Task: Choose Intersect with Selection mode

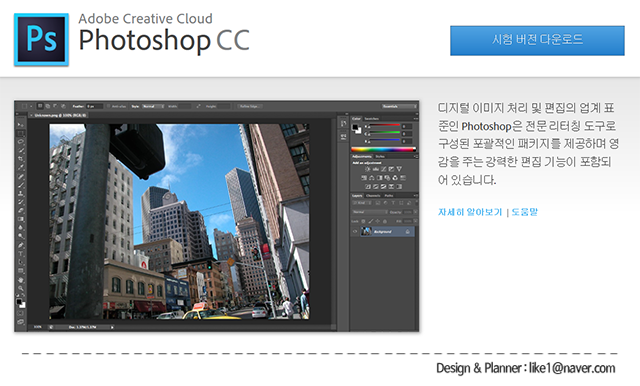Action: pyautogui.click(x=64, y=106)
